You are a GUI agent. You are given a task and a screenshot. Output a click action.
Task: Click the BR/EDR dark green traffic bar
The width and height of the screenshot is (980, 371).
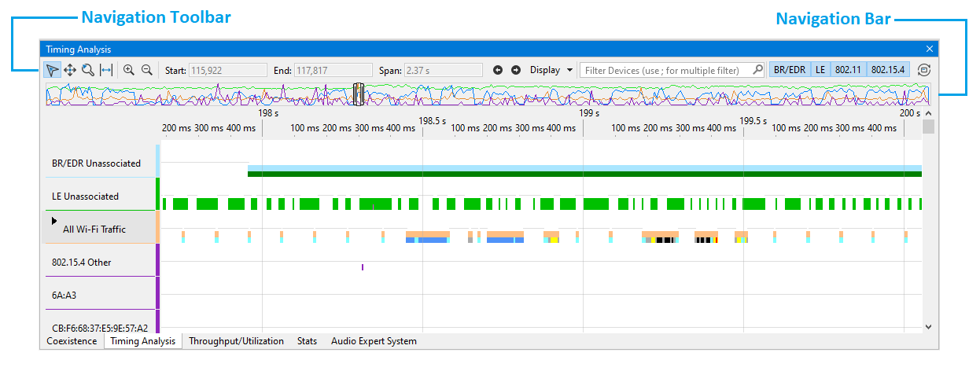click(584, 174)
